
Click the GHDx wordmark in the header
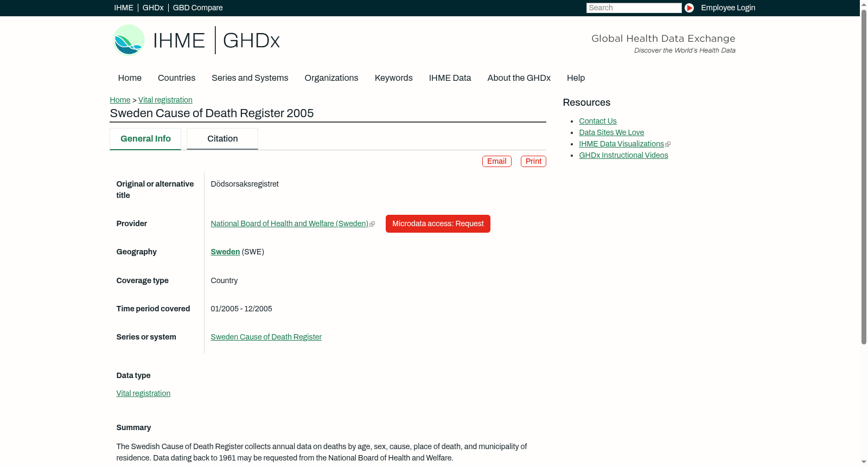tap(251, 41)
